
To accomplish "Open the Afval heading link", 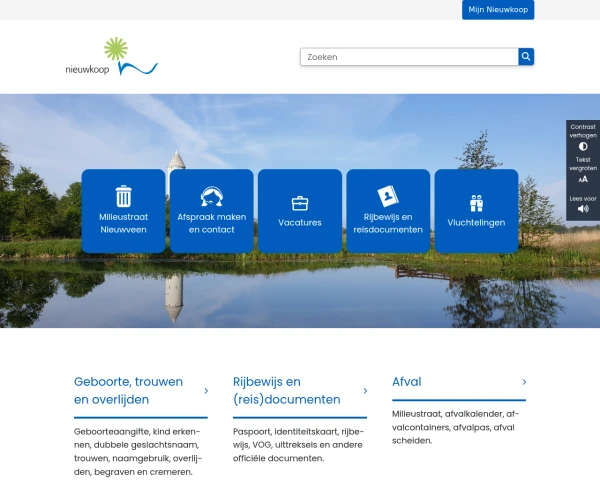I will 406,382.
